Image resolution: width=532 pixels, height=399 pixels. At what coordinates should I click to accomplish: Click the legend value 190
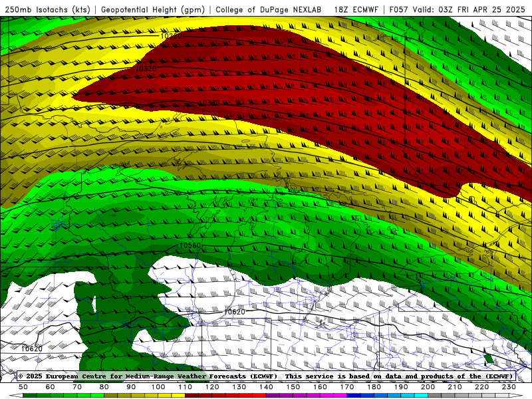(401, 387)
